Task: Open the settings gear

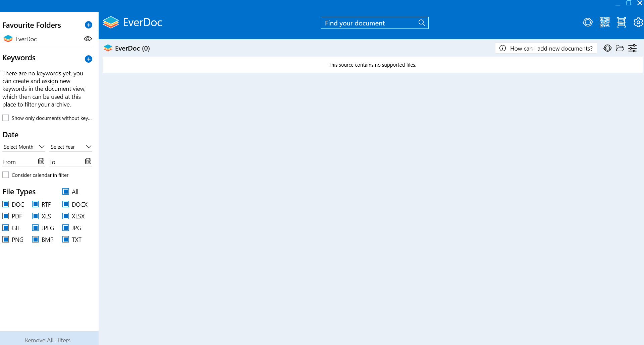Action: (x=638, y=22)
